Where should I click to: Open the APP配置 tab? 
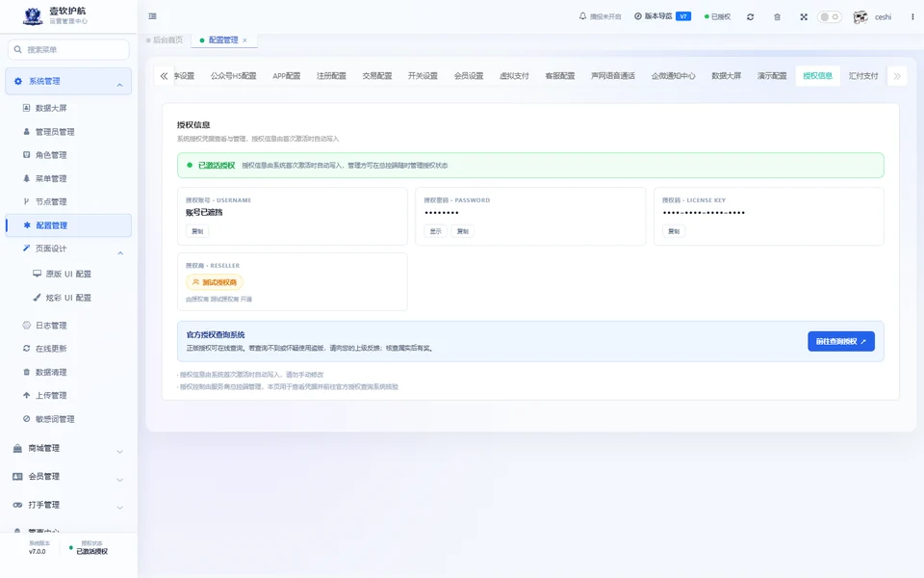pyautogui.click(x=287, y=76)
